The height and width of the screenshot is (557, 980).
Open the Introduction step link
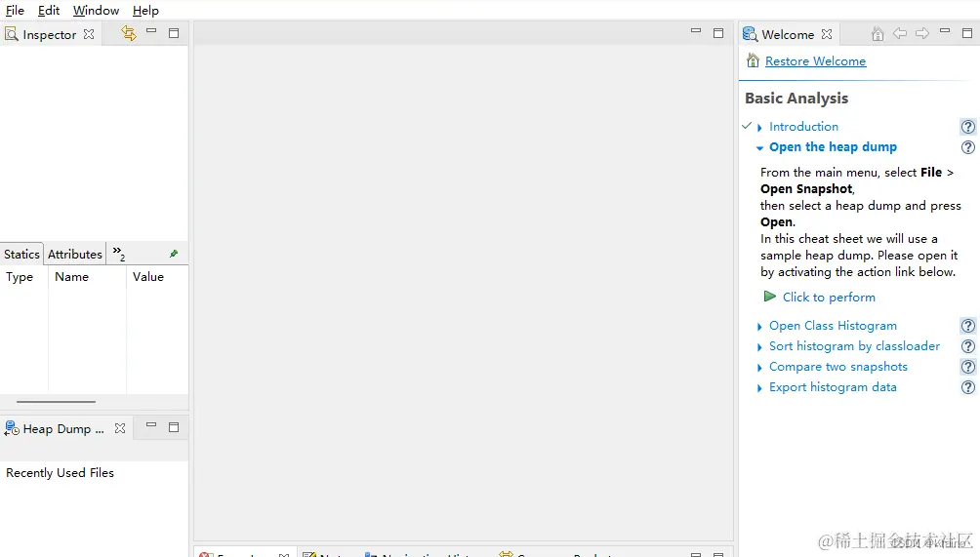(x=803, y=126)
